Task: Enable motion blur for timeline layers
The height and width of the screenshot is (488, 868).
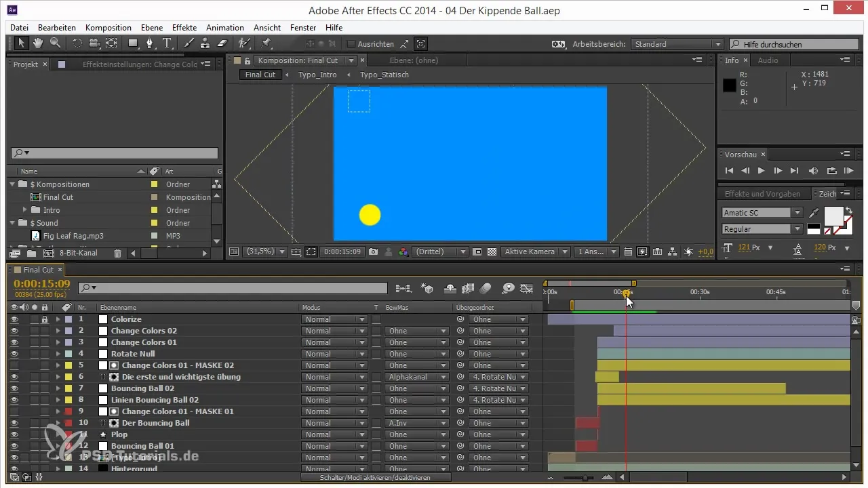Action: [485, 288]
